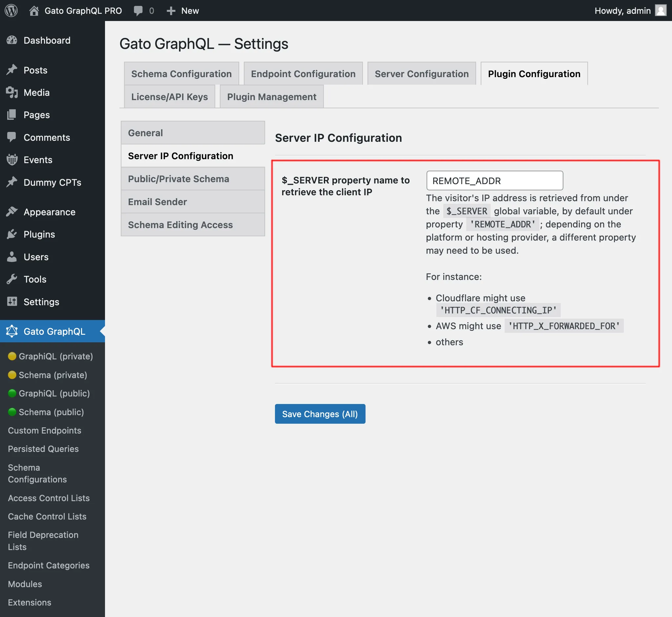This screenshot has width=672, height=617.
Task: Switch to Endpoint Configuration tab
Action: [303, 74]
